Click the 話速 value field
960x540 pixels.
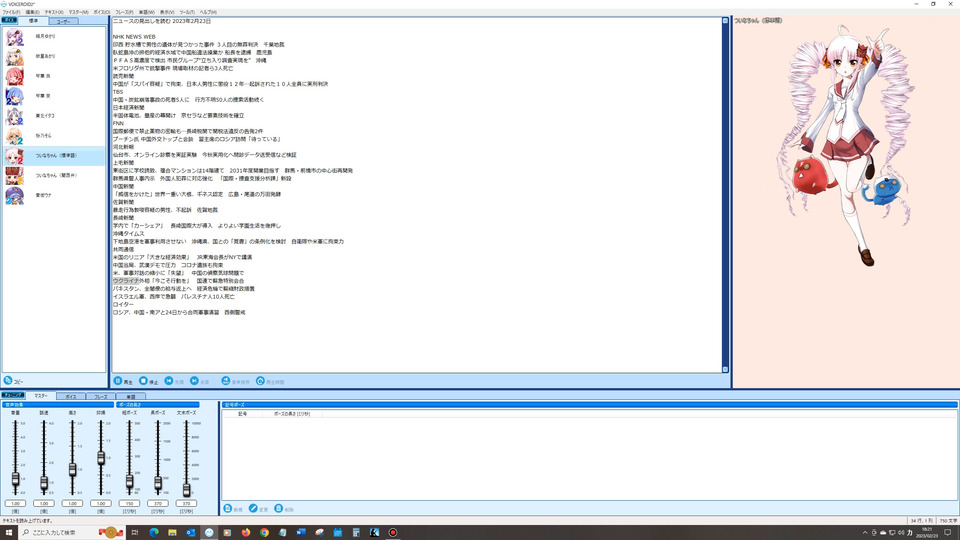pos(44,503)
